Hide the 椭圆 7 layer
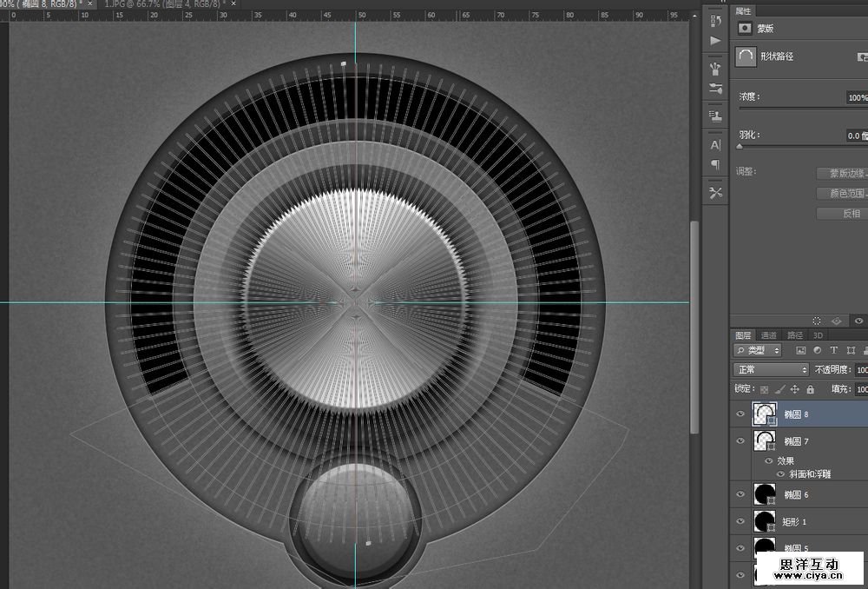The image size is (868, 589). pos(740,441)
